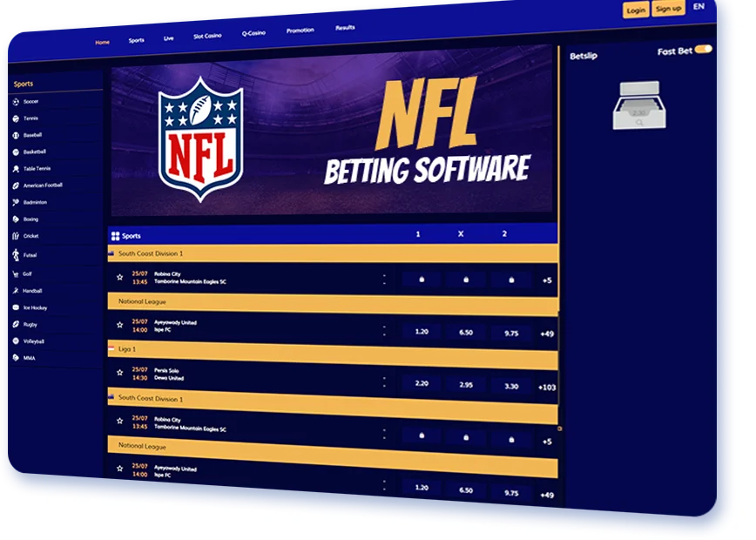Go to the Home menu item
This screenshot has height=540, width=756.
[102, 43]
